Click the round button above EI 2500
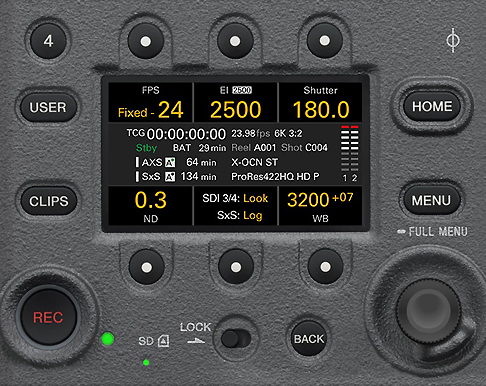Screen dimensions: 486x386 click(x=235, y=41)
